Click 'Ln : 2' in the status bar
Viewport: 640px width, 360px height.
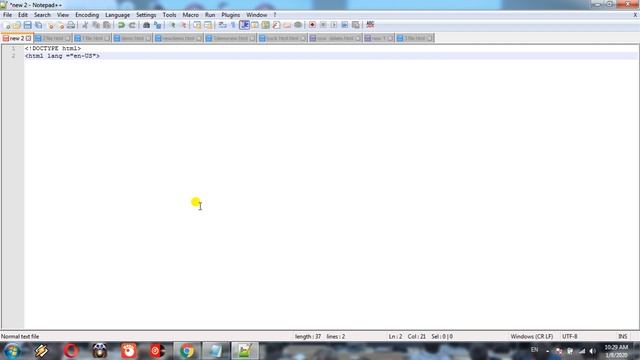click(395, 336)
